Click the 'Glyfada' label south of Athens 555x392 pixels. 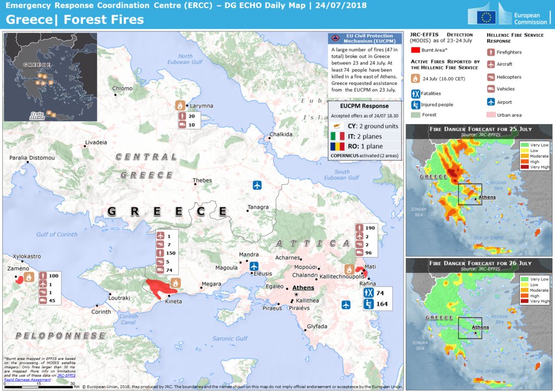[317, 326]
